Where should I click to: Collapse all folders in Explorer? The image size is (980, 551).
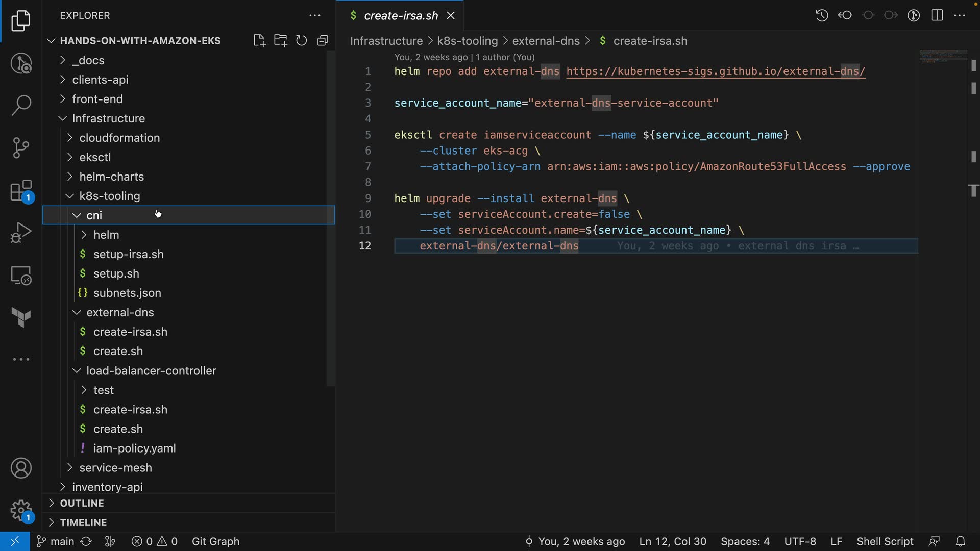point(323,41)
